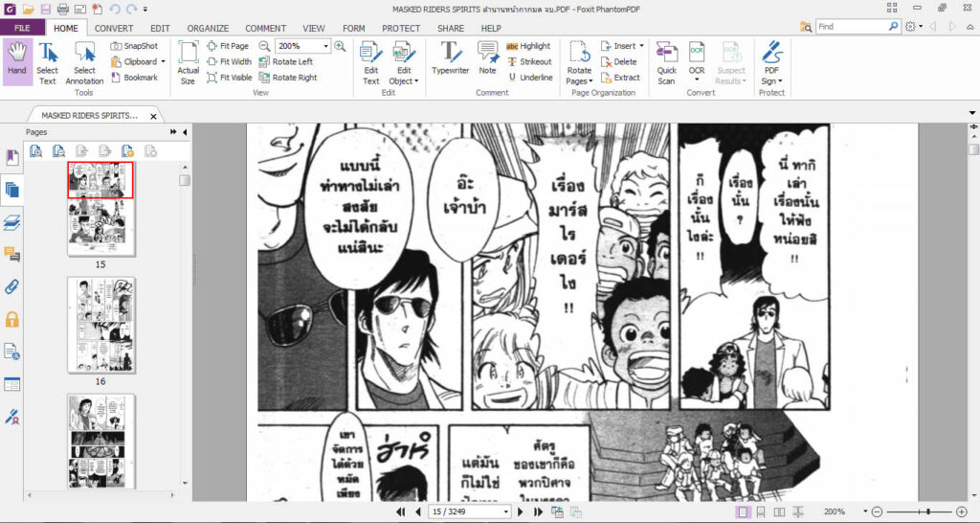Choose the Underline markup tool
This screenshot has width=980, height=523.
530,78
